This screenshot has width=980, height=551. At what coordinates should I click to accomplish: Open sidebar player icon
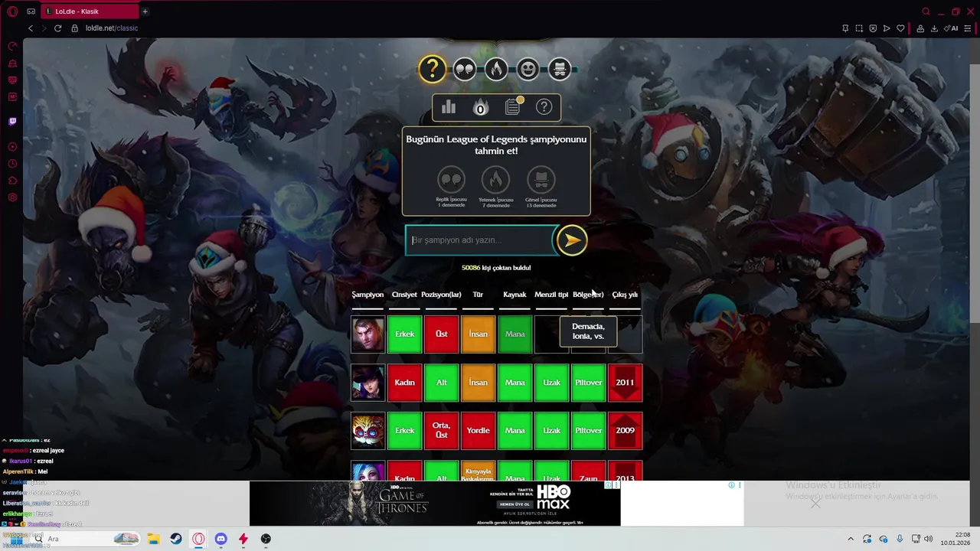click(x=12, y=147)
